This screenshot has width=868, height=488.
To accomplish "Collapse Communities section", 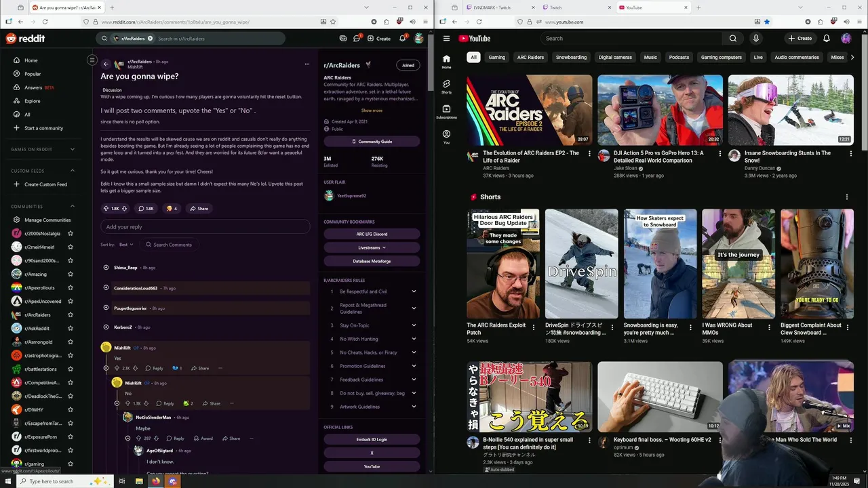I will [73, 206].
